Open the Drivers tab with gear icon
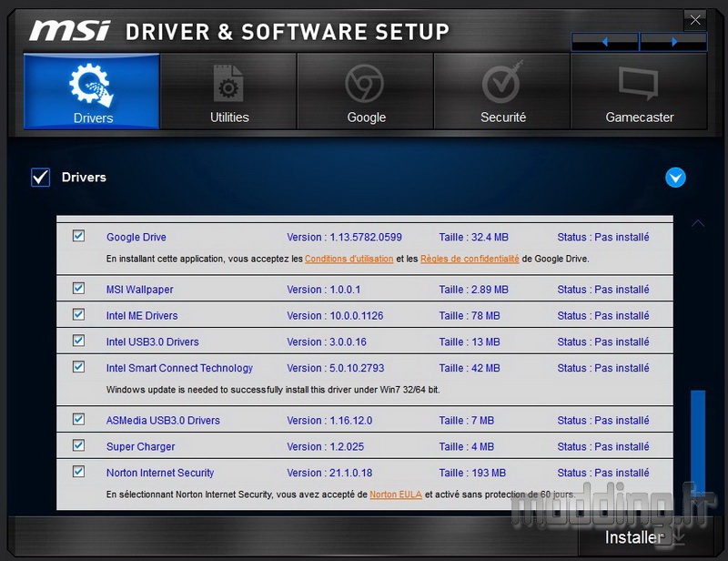The image size is (728, 561). (x=92, y=91)
